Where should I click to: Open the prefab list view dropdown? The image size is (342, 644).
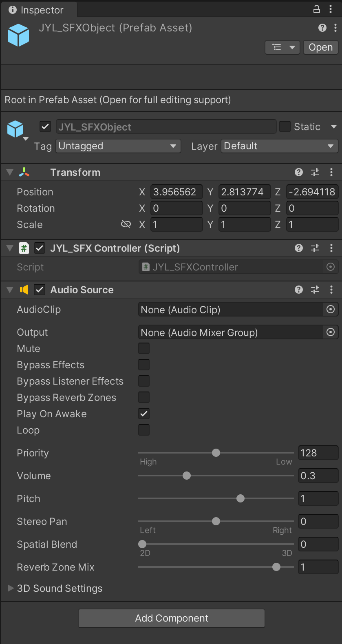point(282,47)
